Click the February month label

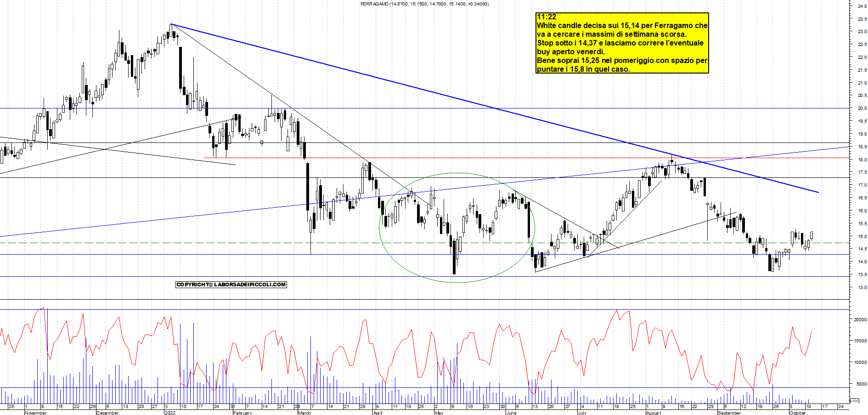click(242, 413)
